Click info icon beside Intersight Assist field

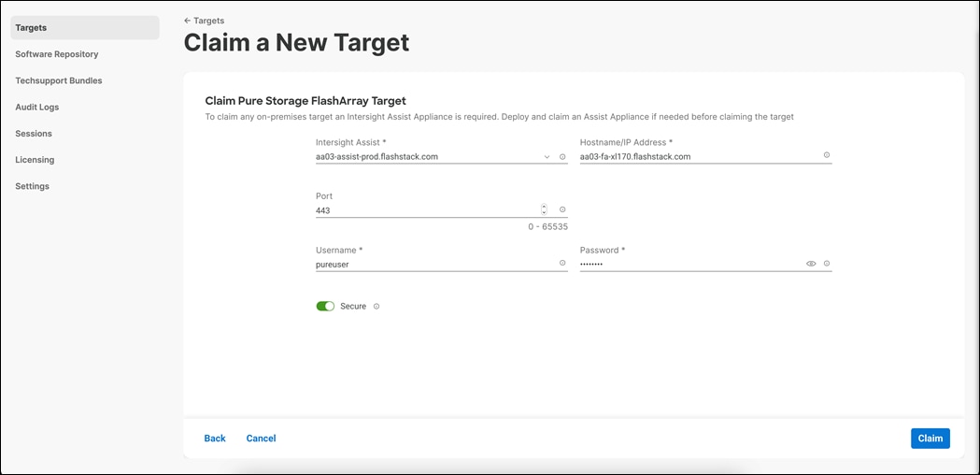point(562,157)
